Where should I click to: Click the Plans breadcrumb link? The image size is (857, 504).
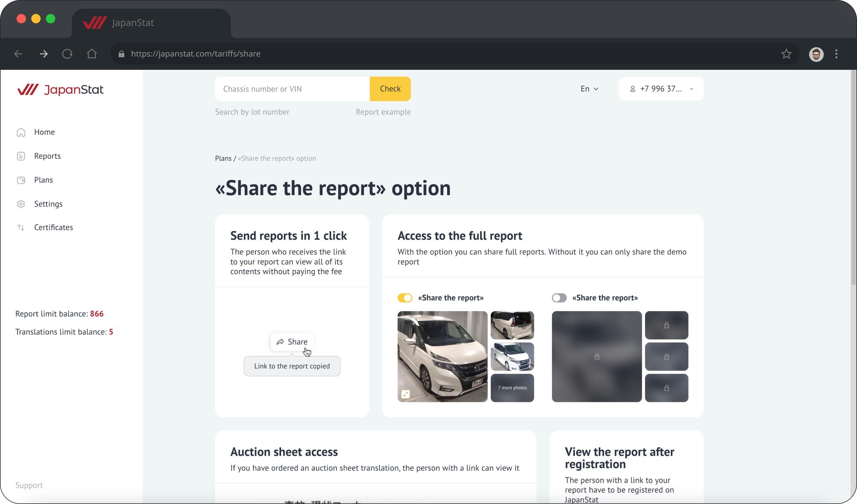click(x=223, y=158)
